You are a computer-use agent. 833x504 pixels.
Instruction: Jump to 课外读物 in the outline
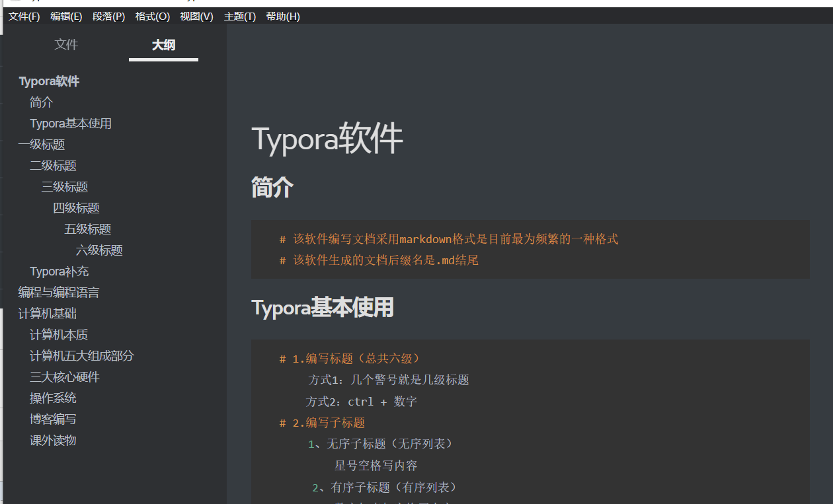click(x=53, y=440)
